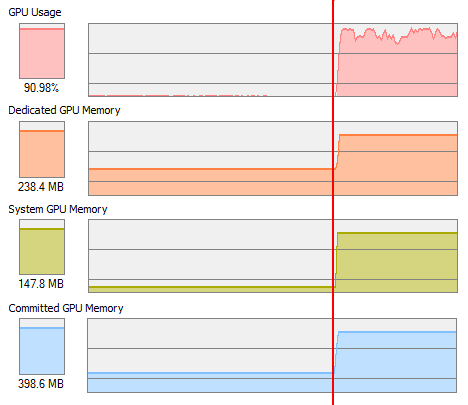
Task: Select the 398.6 MB value
Action: click(41, 383)
